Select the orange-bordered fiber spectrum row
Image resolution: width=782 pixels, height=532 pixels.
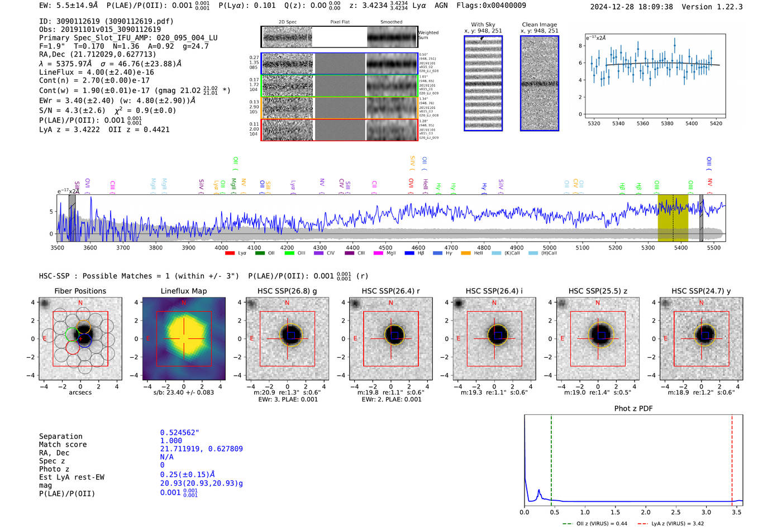click(x=339, y=108)
